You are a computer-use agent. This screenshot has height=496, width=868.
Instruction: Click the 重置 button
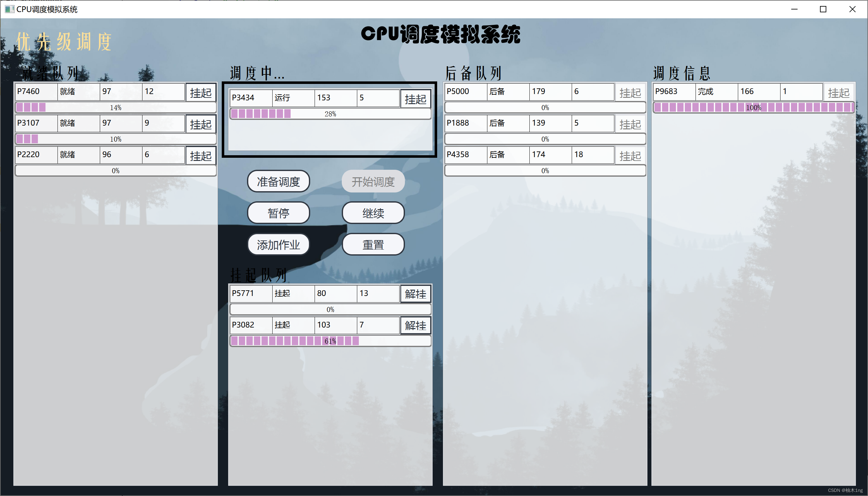click(373, 245)
